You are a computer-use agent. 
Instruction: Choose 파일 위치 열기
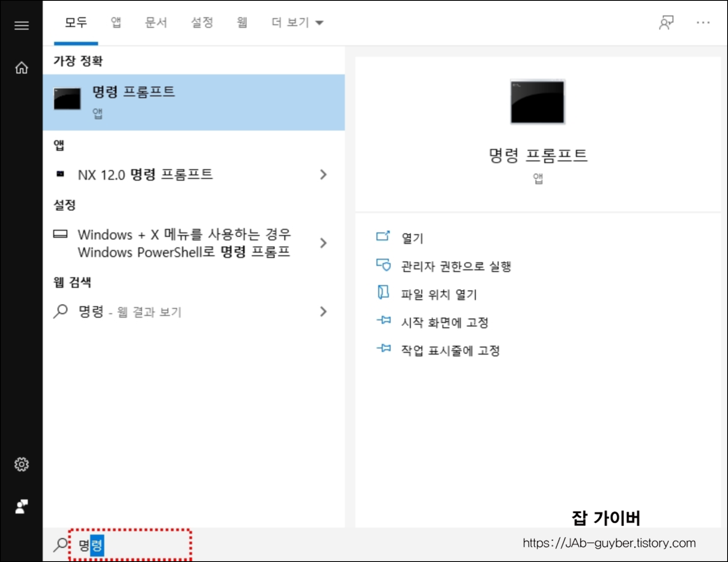(x=439, y=294)
